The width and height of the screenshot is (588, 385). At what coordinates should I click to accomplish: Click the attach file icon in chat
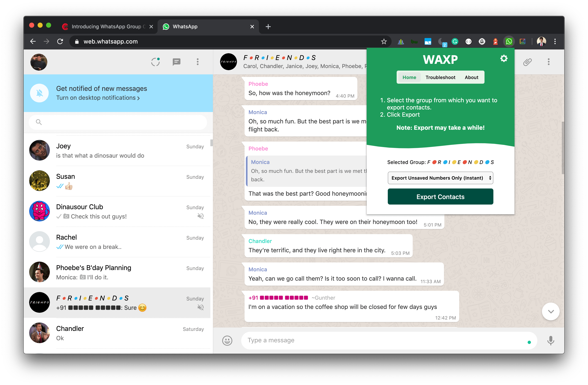[x=527, y=62]
